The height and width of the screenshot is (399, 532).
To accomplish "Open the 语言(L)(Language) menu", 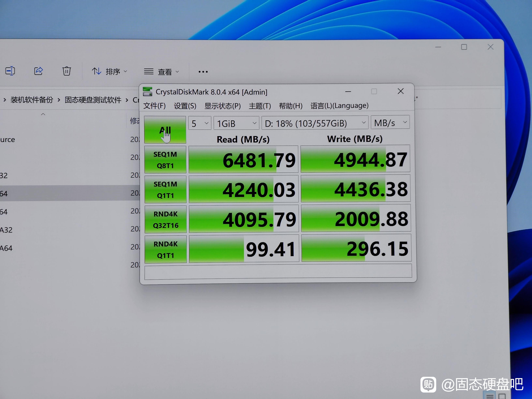I will coord(339,105).
